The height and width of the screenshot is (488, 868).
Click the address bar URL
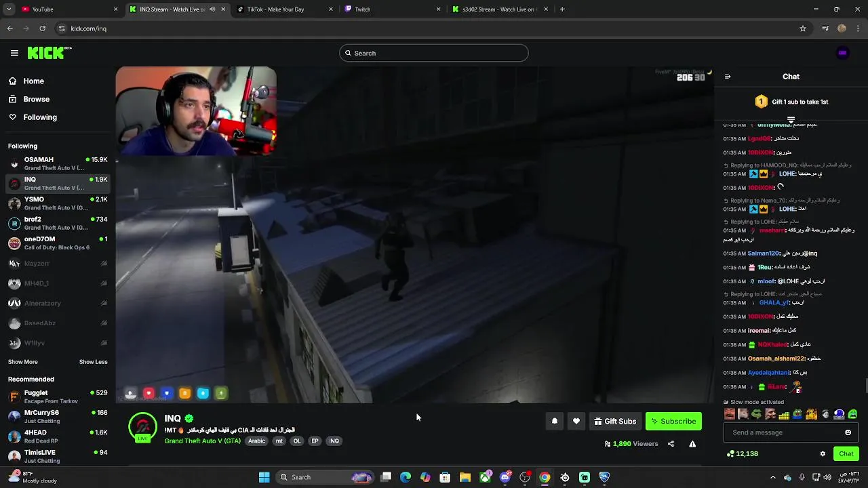pos(88,28)
